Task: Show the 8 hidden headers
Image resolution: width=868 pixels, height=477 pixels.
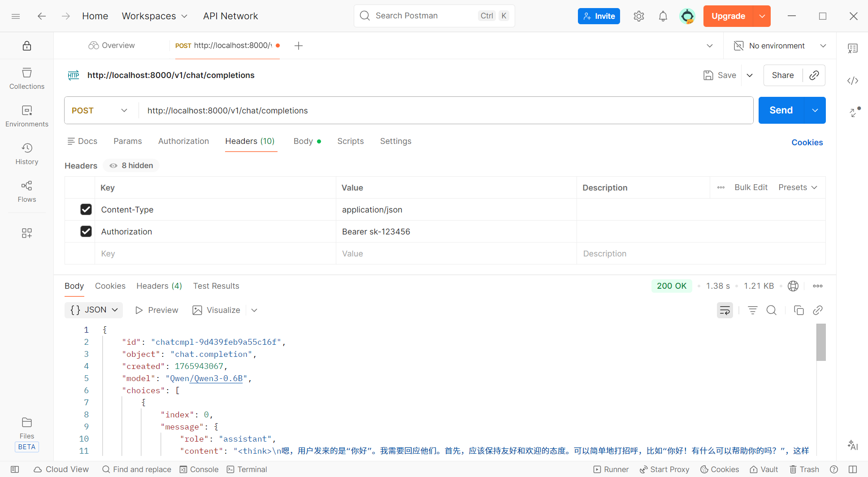Action: point(131,165)
